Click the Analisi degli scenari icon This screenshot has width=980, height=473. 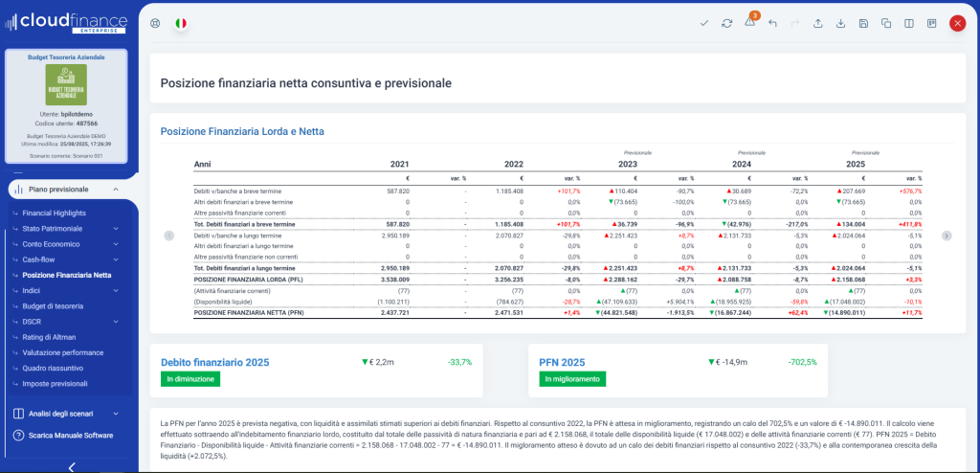click(x=19, y=414)
